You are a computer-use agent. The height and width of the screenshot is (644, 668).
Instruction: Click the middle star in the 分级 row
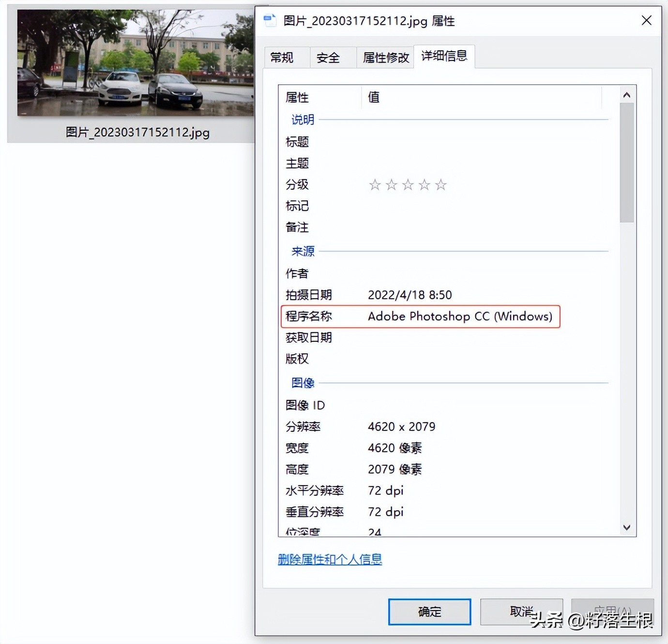pyautogui.click(x=408, y=184)
